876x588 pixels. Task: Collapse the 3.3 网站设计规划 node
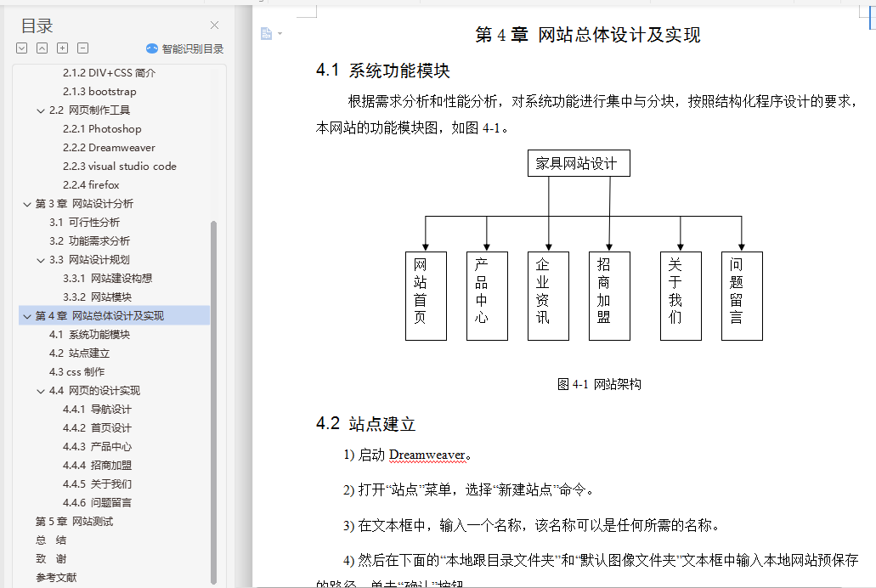pyautogui.click(x=40, y=260)
